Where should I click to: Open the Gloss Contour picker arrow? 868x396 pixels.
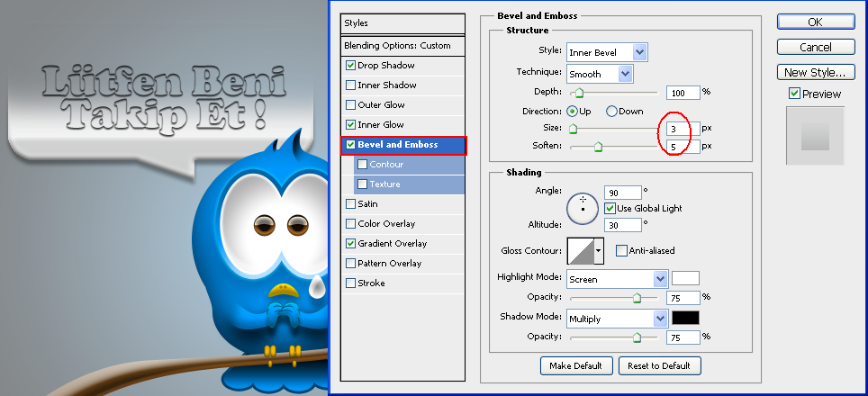coord(599,250)
